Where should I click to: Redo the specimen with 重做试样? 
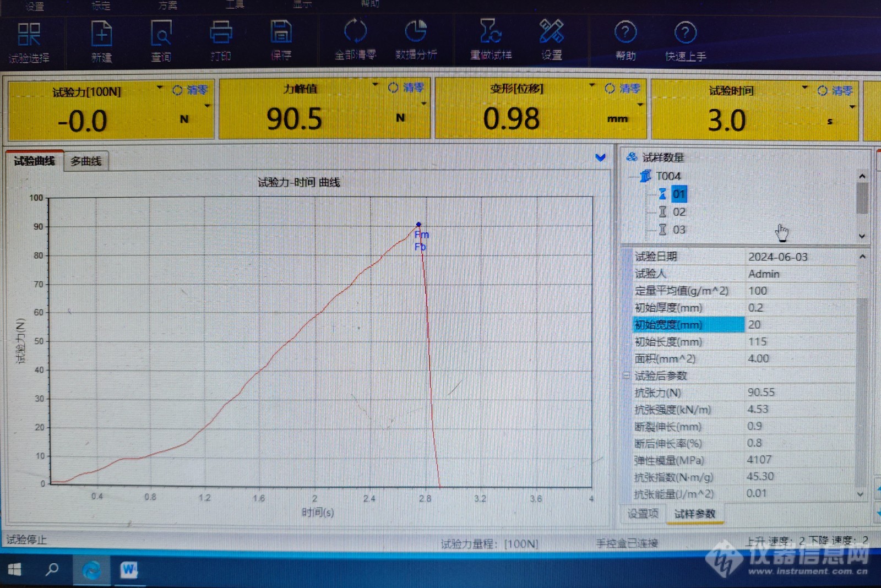click(491, 40)
